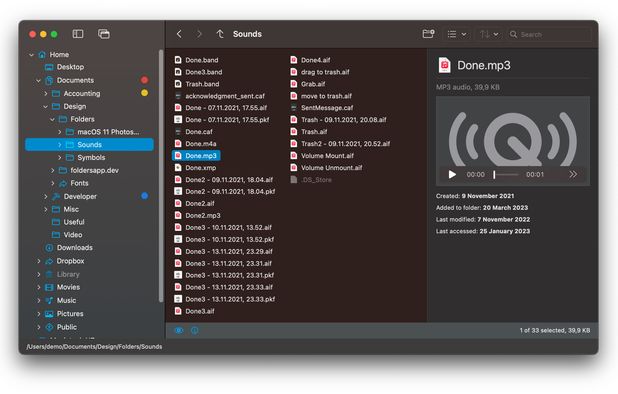618x394 pixels.
Task: Click the yellow tag dot next to Accounting
Action: pyautogui.click(x=145, y=93)
